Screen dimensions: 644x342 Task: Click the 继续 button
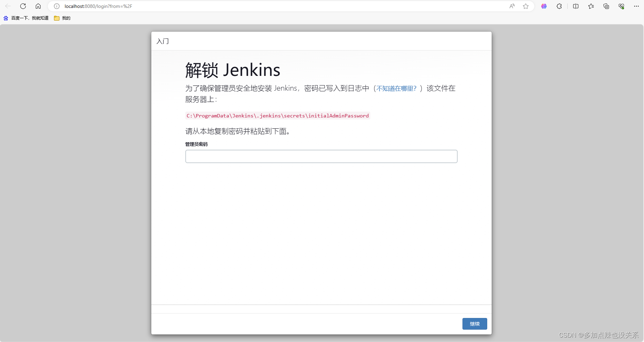click(x=474, y=324)
